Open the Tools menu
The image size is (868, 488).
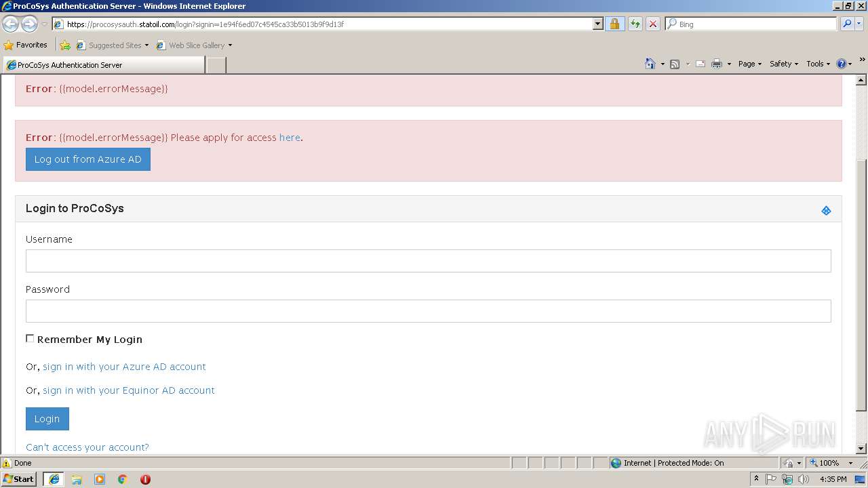(818, 64)
